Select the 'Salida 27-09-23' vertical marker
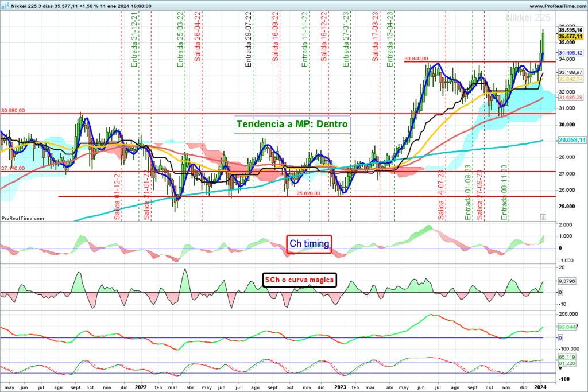Screen dimensions: 588x392 click(480, 195)
